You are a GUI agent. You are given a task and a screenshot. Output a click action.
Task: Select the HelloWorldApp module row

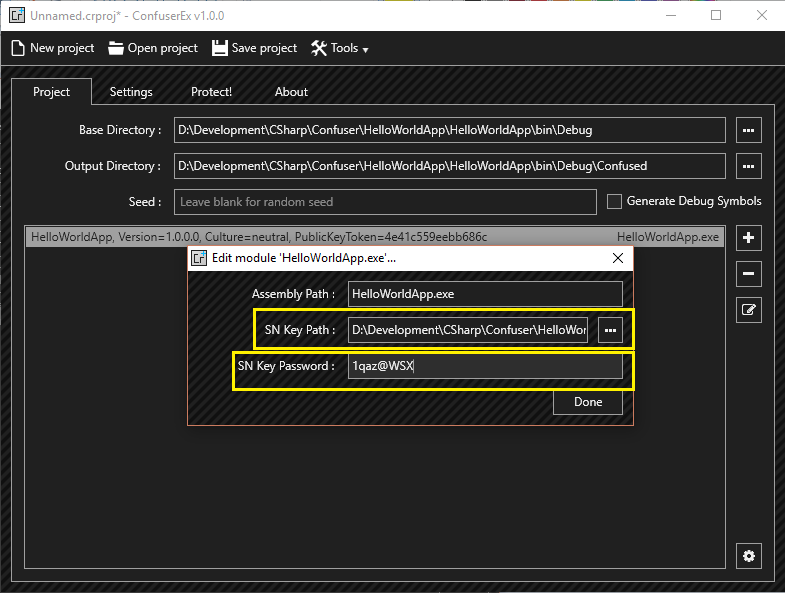pyautogui.click(x=375, y=237)
